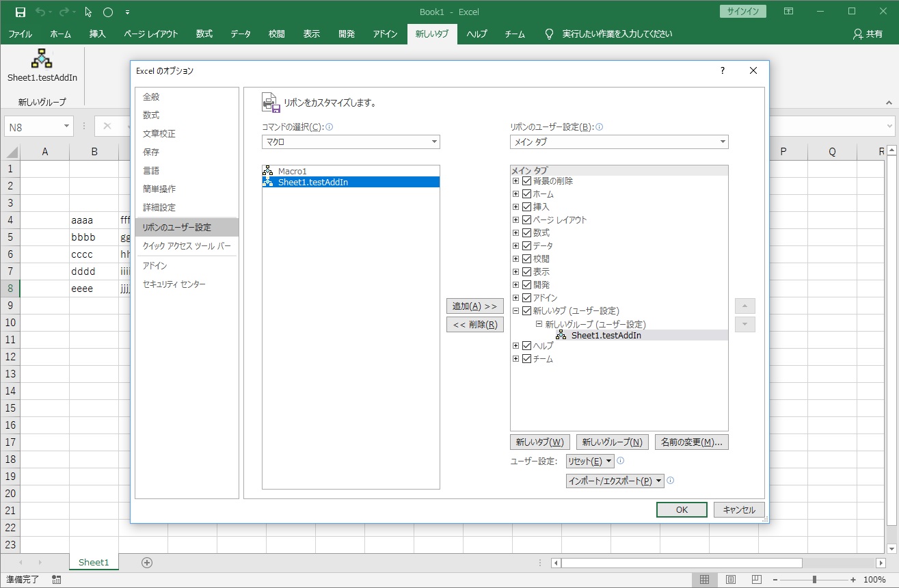Click info icon next to リセット button
The height and width of the screenshot is (588, 899).
[621, 461]
